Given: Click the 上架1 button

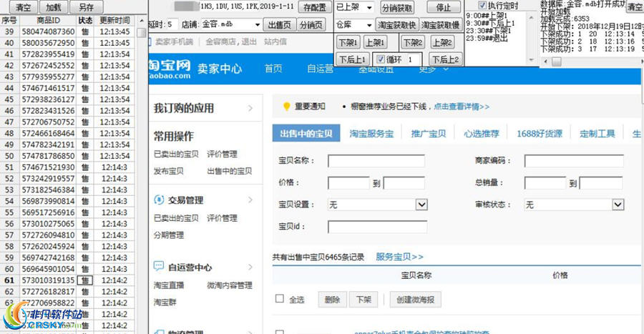Looking at the screenshot, I should [374, 42].
